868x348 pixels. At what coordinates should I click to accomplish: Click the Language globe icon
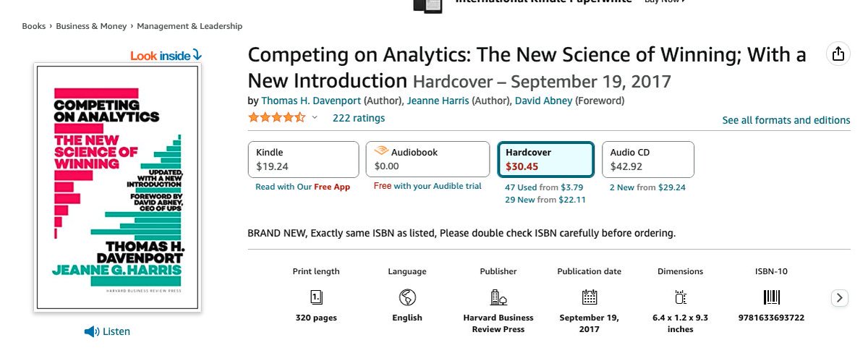407,297
